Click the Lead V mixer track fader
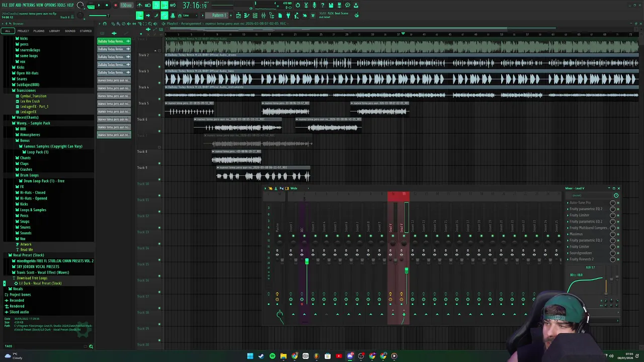Viewport: 644px width, 362px height. (407, 270)
